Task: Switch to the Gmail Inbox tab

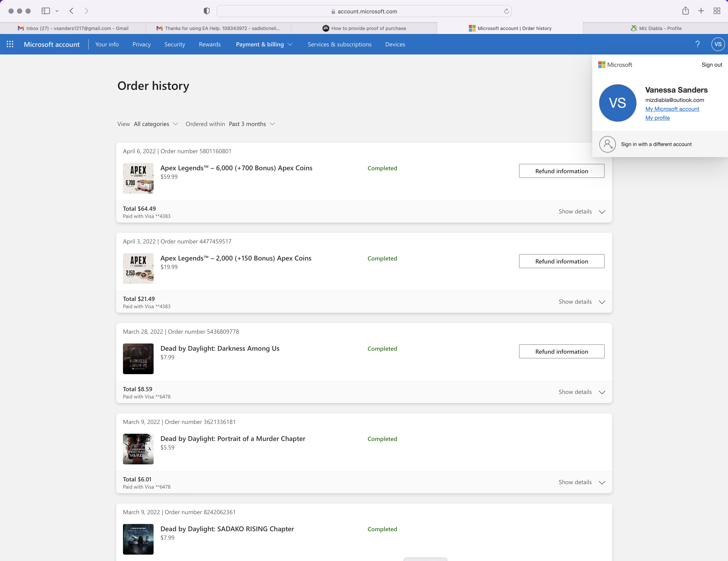Action: (x=73, y=28)
